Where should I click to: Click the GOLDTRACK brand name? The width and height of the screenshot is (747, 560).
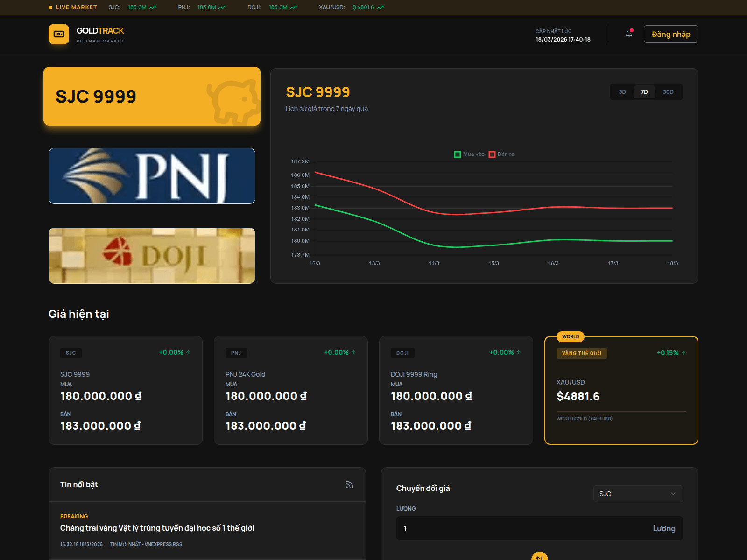point(100,31)
